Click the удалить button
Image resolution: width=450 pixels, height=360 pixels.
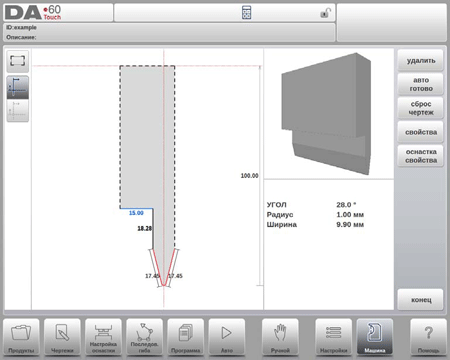421,61
